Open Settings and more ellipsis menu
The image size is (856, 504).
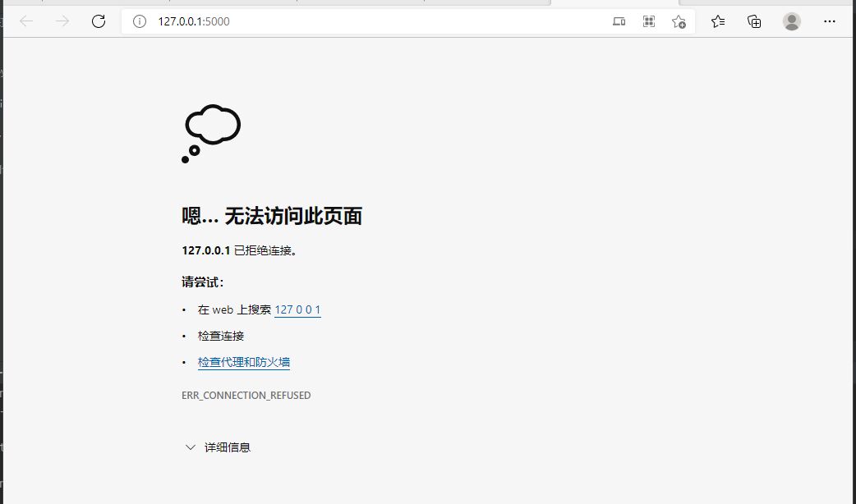pos(829,21)
